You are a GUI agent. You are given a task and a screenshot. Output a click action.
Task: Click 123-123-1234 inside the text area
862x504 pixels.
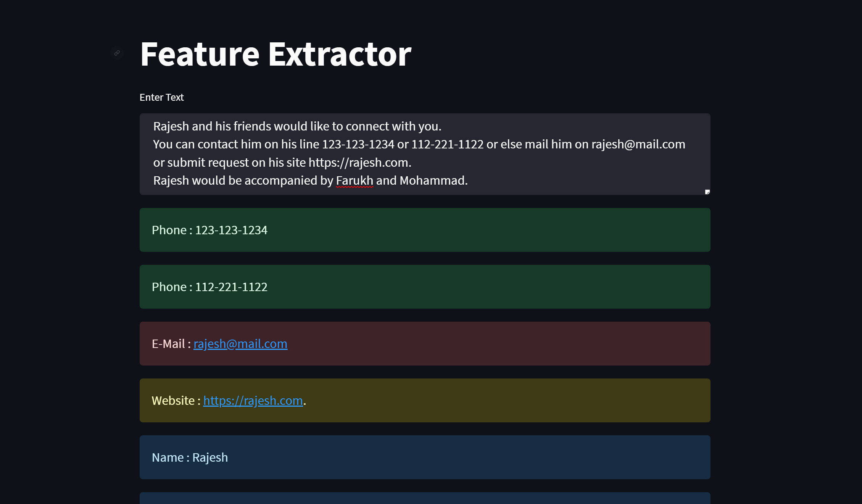358,144
